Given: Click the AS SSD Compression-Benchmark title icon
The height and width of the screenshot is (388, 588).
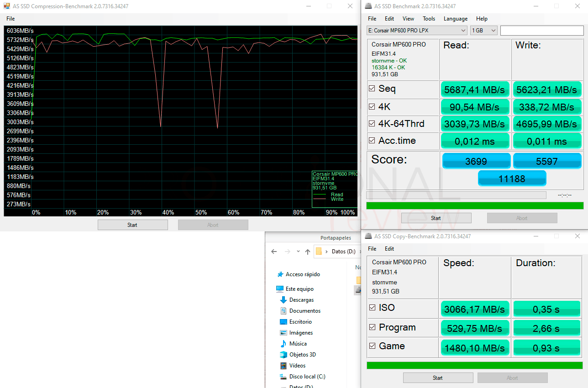Looking at the screenshot, I should 7,6.
